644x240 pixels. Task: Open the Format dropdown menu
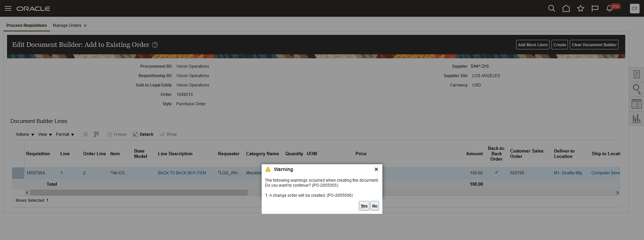65,134
